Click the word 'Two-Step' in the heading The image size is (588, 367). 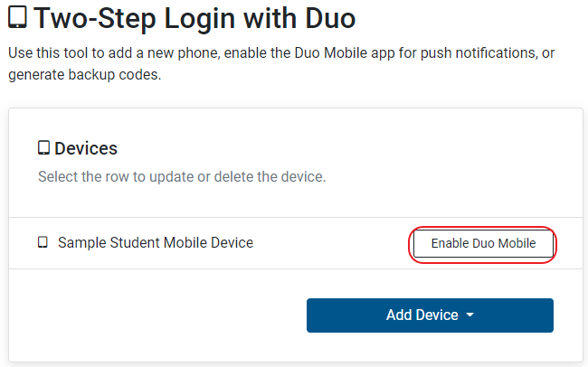click(x=84, y=18)
